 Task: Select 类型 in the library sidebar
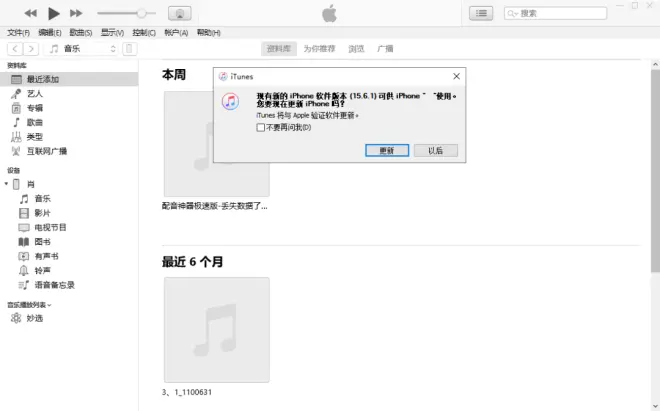pos(69,137)
